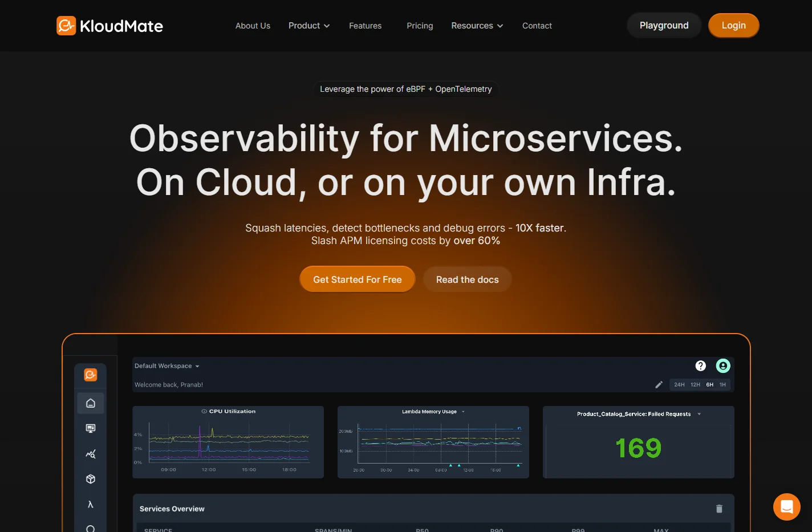The image size is (812, 532).
Task: Open the orange chat widget button
Action: [x=787, y=506]
